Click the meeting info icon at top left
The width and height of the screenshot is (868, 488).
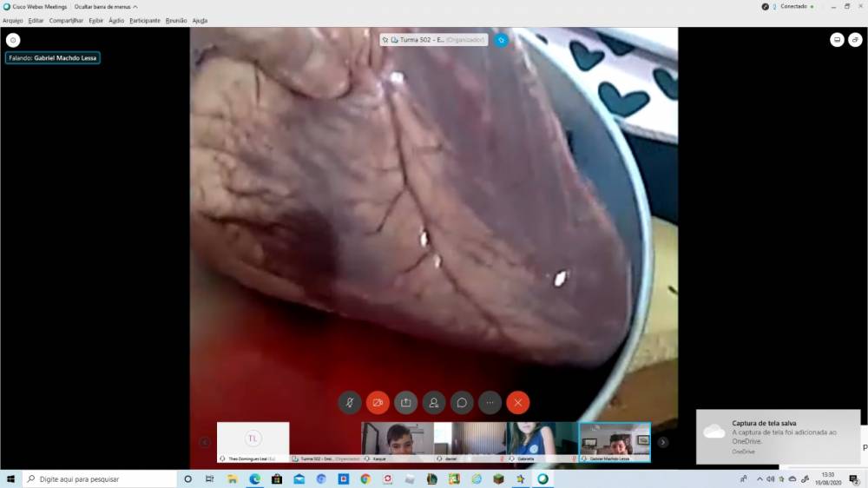(13, 40)
